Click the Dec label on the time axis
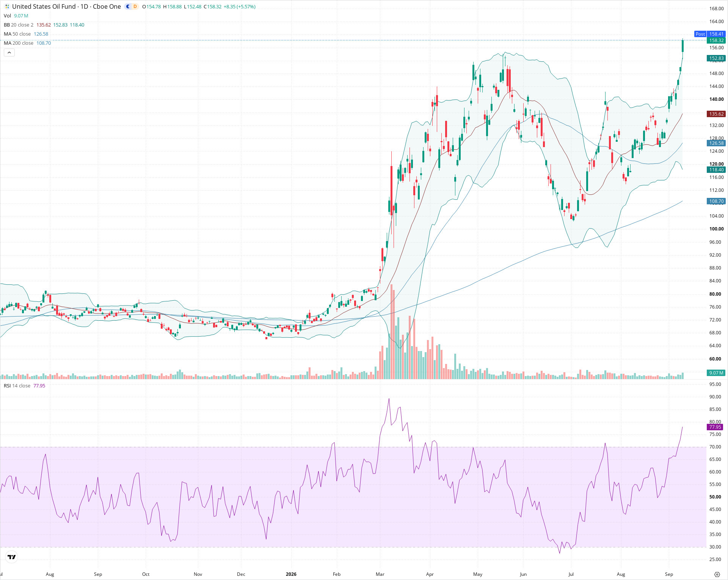728x580 pixels. pyautogui.click(x=241, y=574)
